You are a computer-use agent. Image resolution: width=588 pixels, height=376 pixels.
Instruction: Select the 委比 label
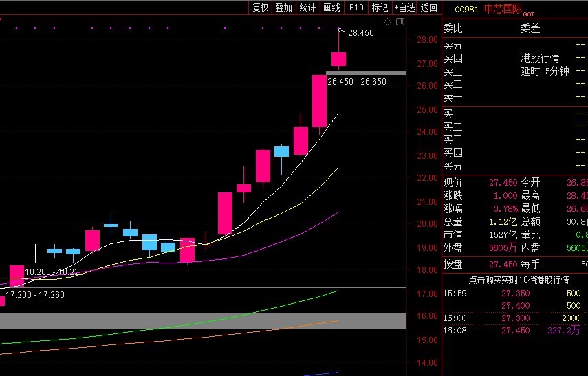coord(453,28)
